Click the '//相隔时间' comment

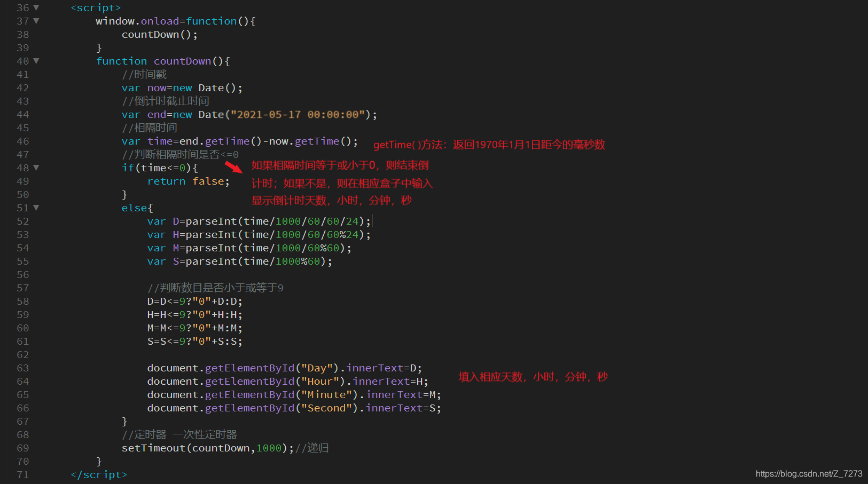click(x=150, y=128)
